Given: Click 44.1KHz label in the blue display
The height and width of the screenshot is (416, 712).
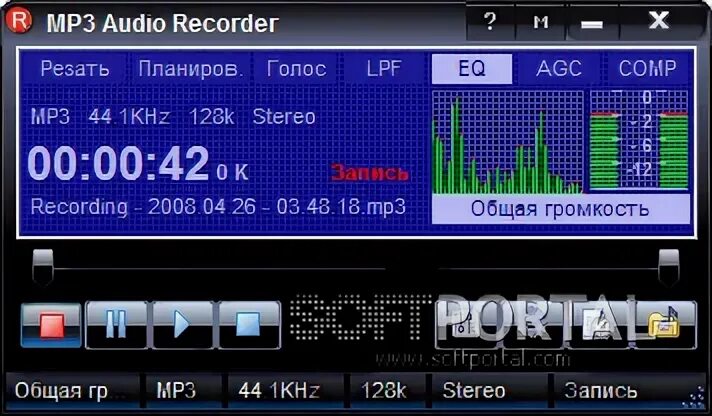Looking at the screenshot, I should point(129,117).
